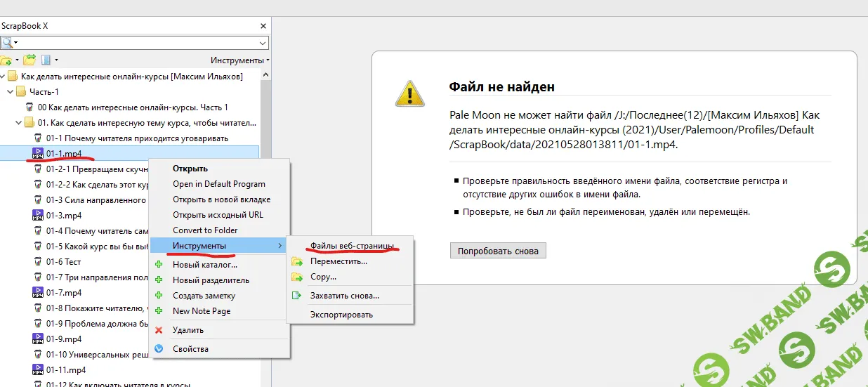The width and height of the screenshot is (868, 387).
Task: Click the sidebar view toolbar icon
Action: 46,60
